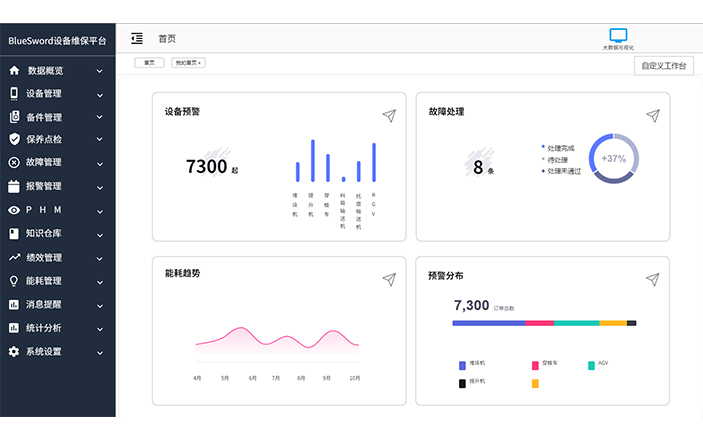Click the +37% donut chart

click(x=613, y=158)
